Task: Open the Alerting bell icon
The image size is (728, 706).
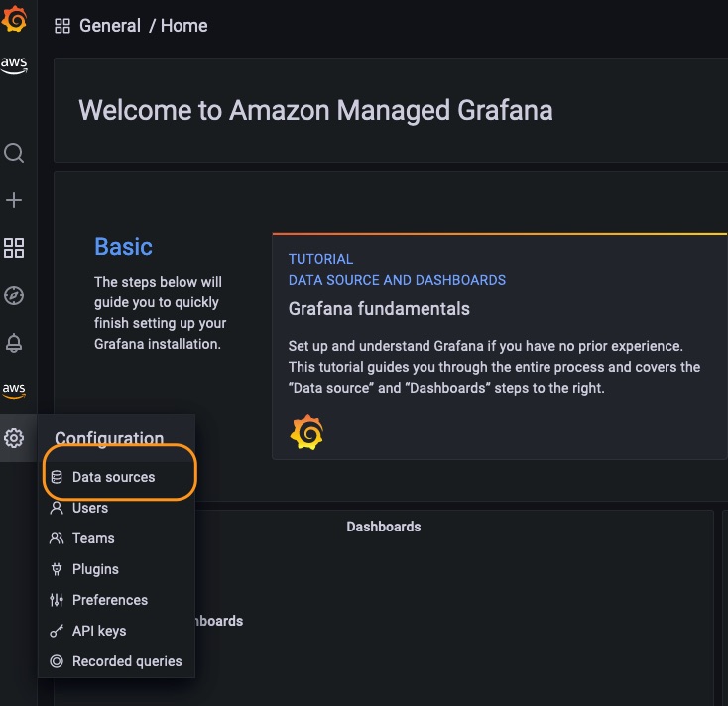Action: 14,343
